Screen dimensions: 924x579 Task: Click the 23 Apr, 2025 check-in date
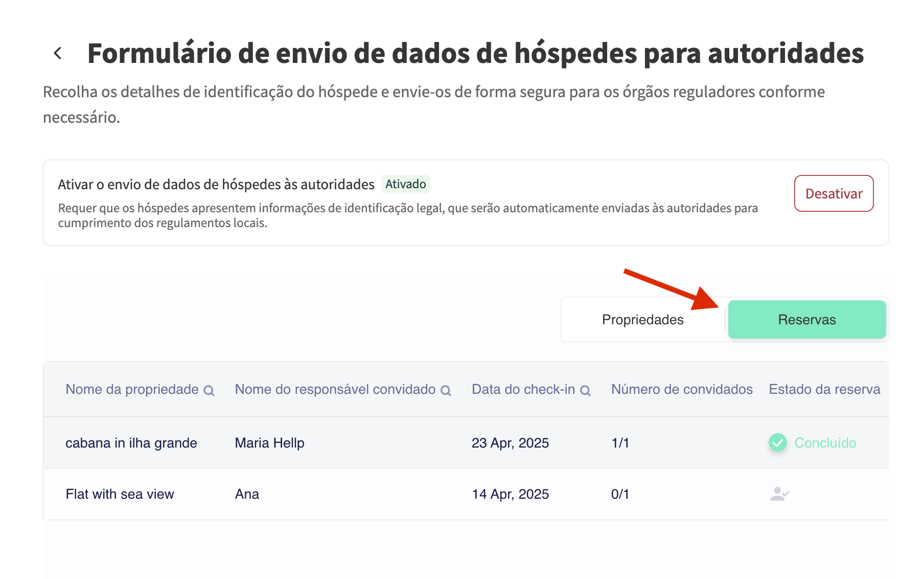[x=510, y=443]
